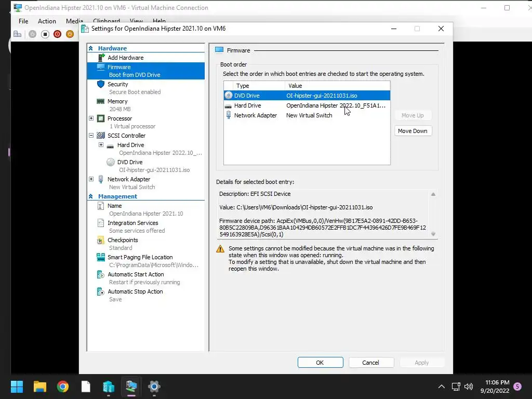Open File Explorer from the taskbar

[40, 387]
